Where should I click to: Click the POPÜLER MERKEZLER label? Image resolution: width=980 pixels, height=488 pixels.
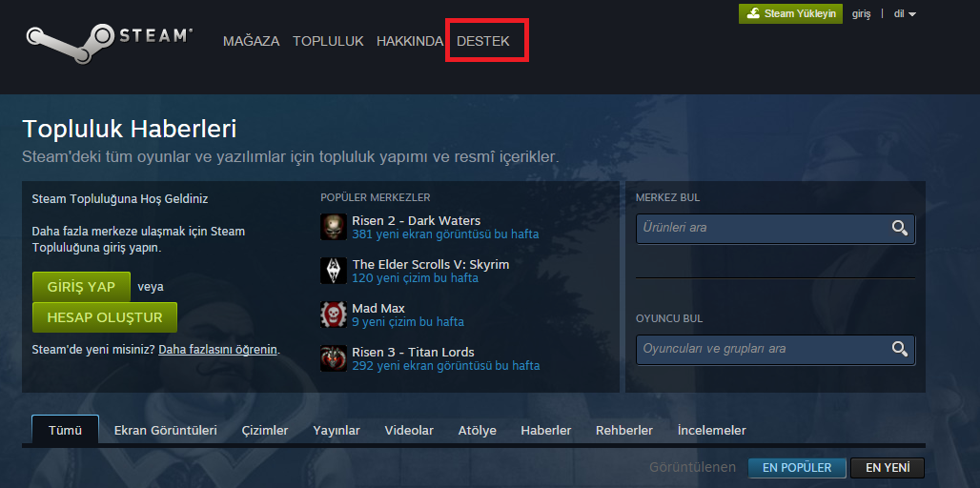click(375, 197)
